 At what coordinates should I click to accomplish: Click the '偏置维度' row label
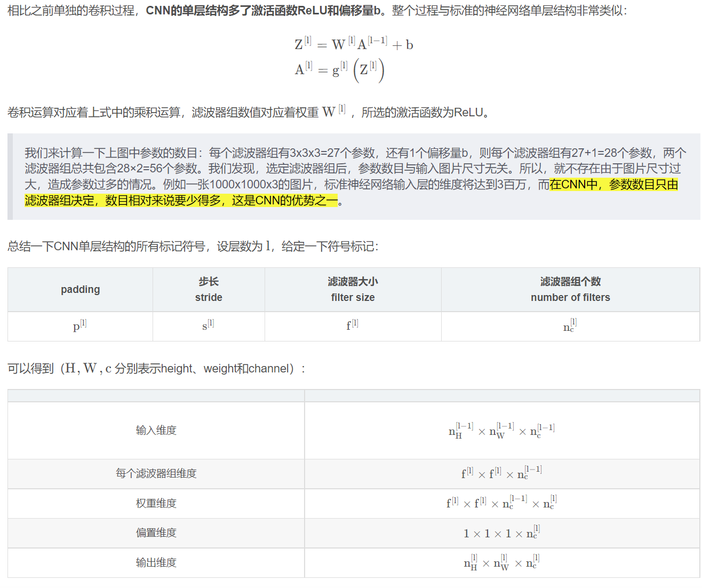156,533
